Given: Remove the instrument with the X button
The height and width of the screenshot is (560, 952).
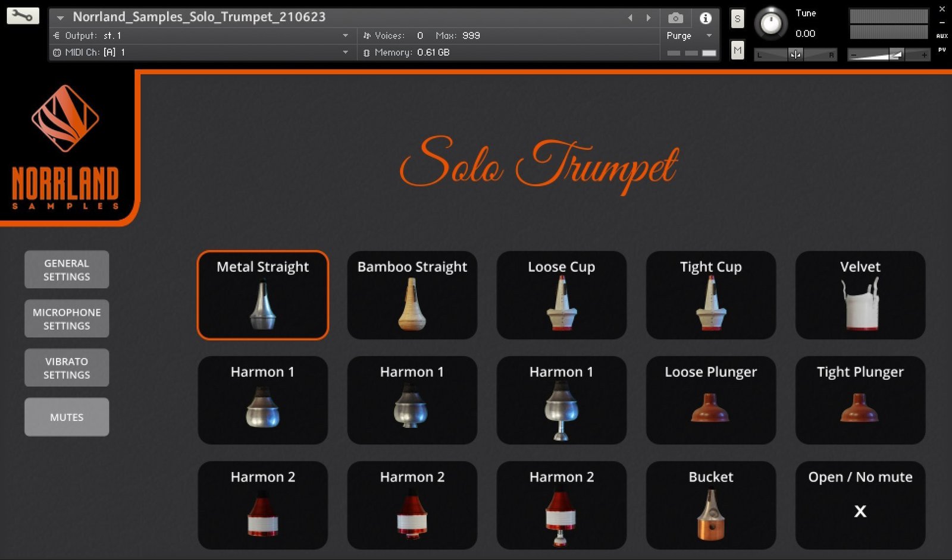Looking at the screenshot, I should pos(942,9).
